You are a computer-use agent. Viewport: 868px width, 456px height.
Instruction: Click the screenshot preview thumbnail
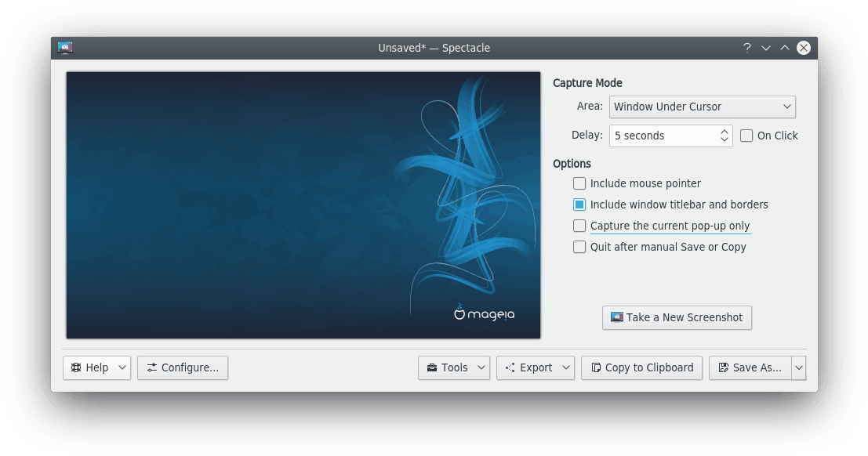click(303, 204)
